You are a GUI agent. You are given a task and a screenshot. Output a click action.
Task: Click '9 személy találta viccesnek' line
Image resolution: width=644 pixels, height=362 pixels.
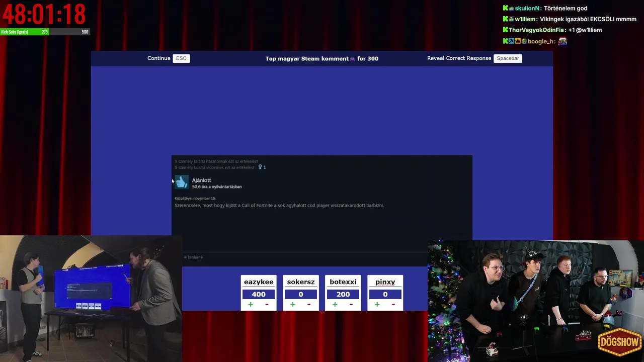click(x=215, y=167)
